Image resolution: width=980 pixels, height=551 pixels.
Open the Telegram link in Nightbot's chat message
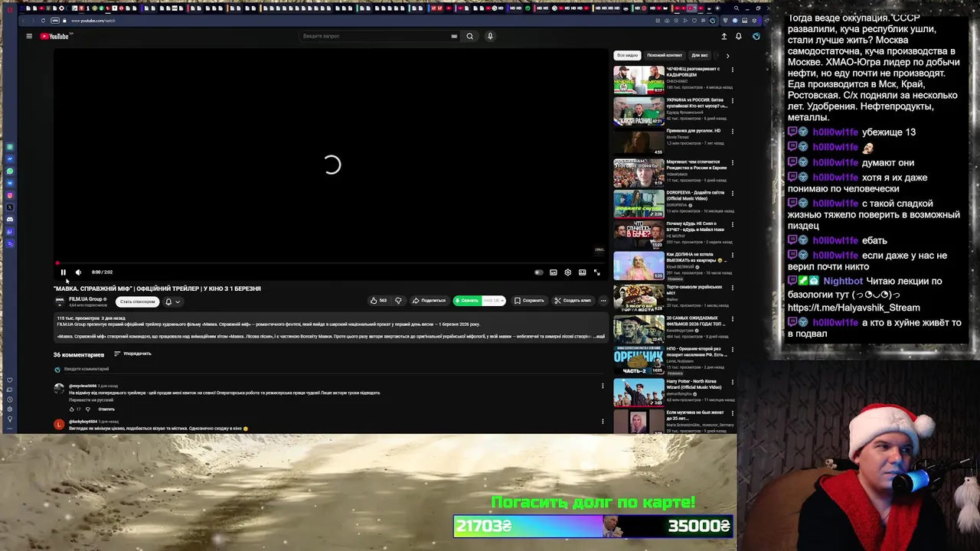(854, 308)
